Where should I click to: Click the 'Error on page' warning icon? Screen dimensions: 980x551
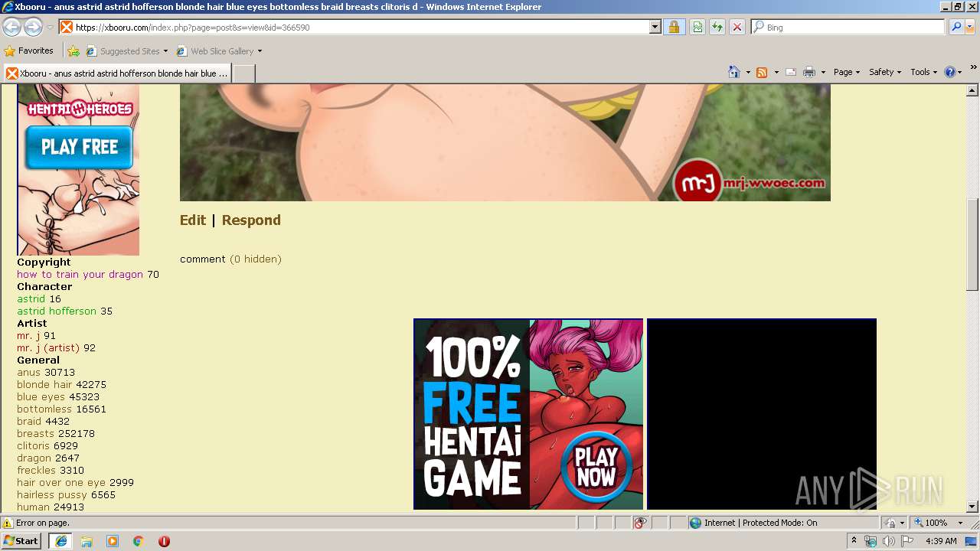(8, 523)
